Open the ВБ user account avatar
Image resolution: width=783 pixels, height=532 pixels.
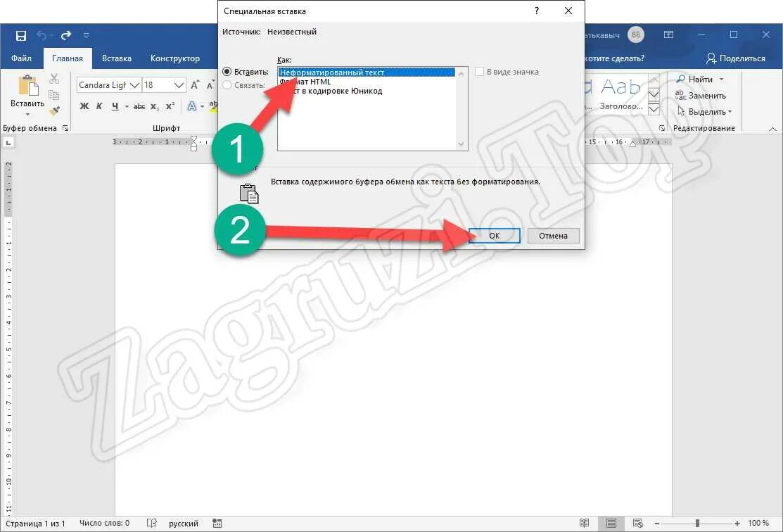(636, 35)
